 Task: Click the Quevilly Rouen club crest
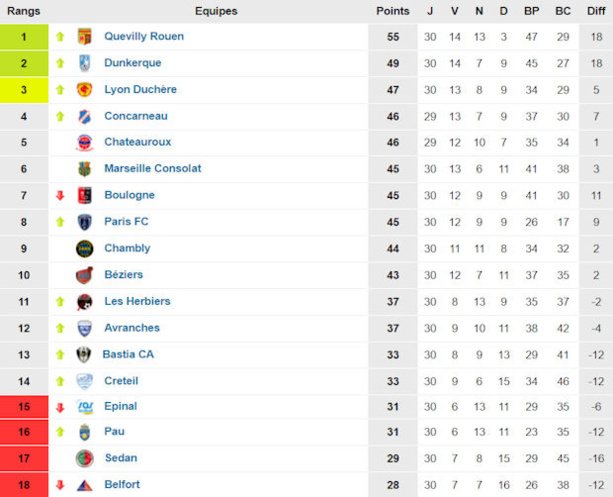coord(85,37)
